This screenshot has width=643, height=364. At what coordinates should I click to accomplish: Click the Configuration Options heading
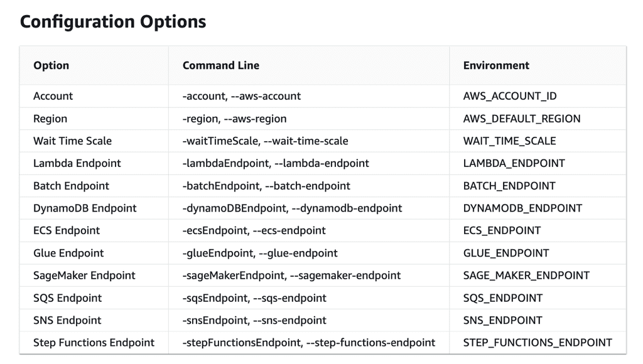[x=113, y=22]
